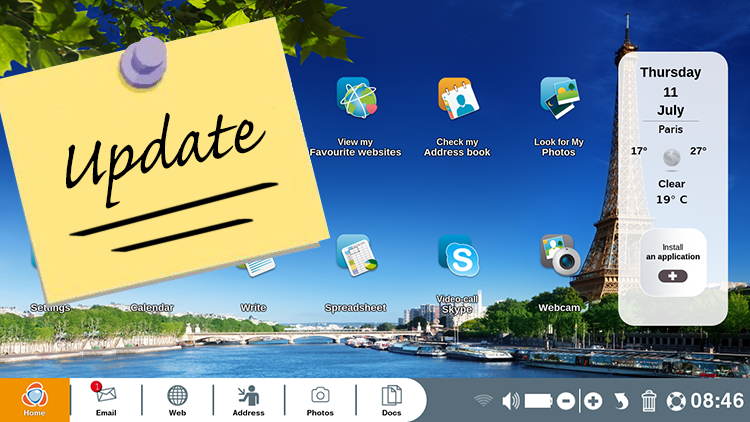Check the battery status icon
The image size is (750, 422).
pos(538,401)
